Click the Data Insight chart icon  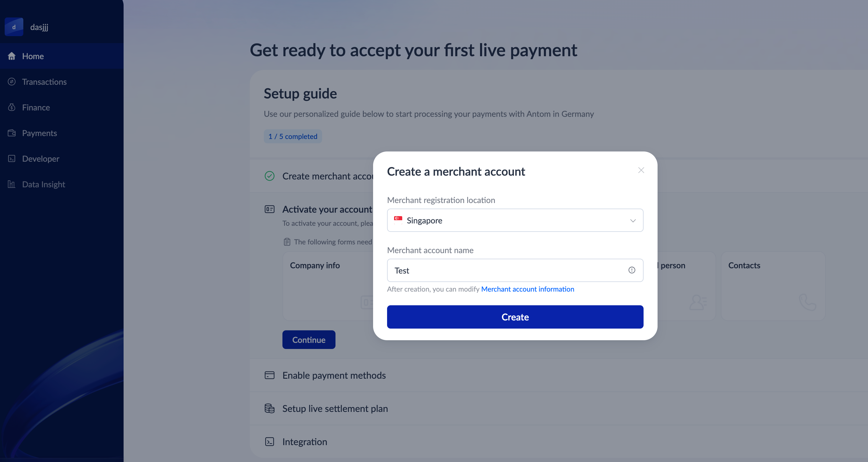(12, 184)
